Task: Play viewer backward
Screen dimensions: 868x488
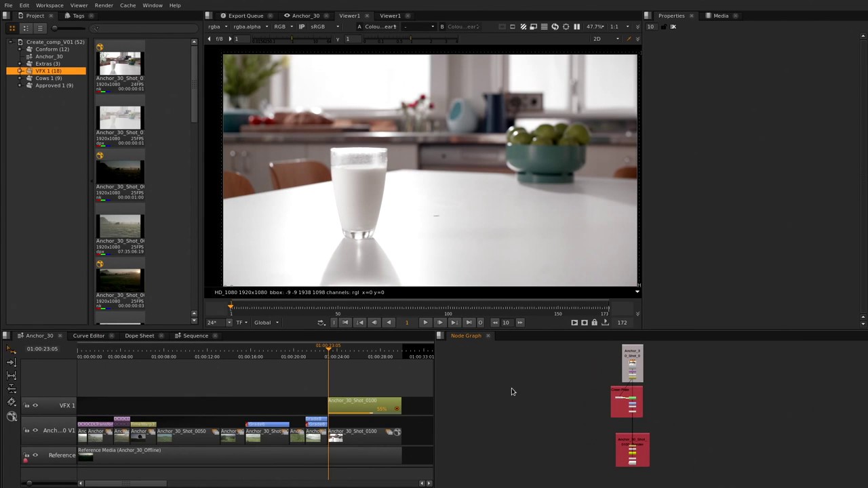Action: click(389, 323)
